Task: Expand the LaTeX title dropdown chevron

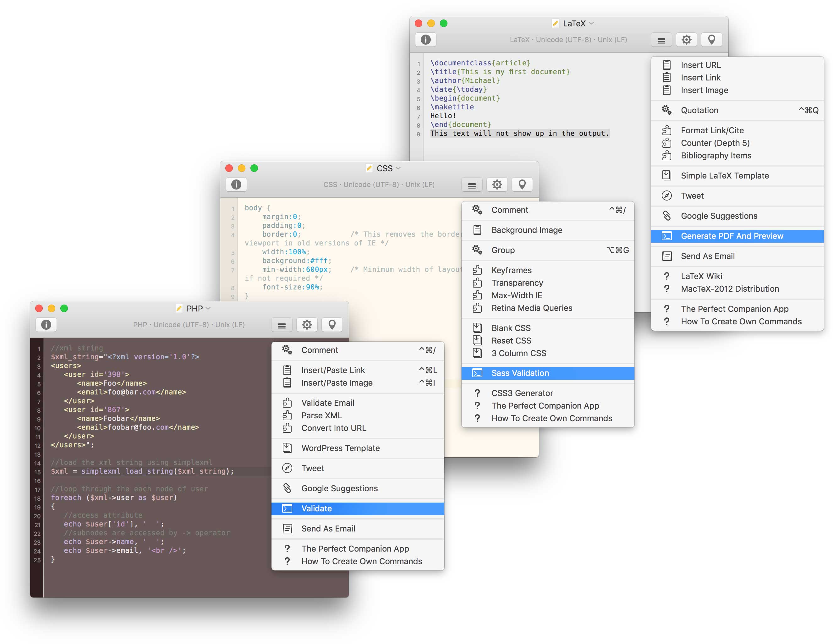Action: tap(592, 23)
